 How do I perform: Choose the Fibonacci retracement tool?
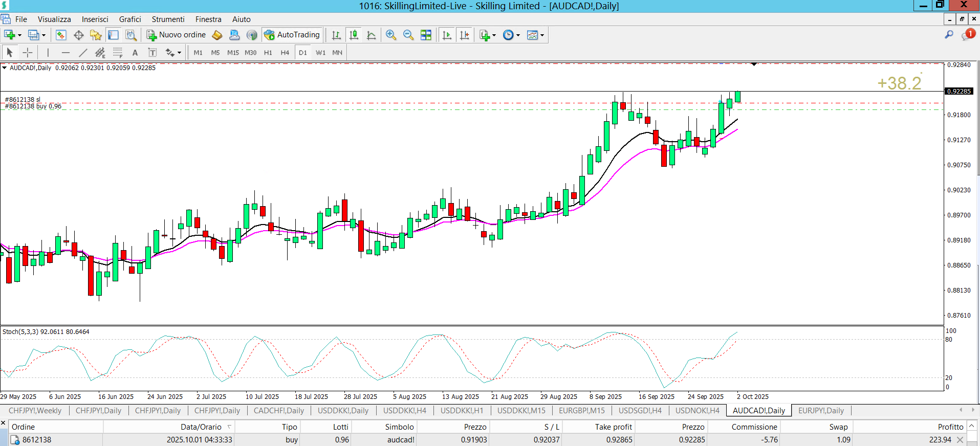tap(118, 52)
